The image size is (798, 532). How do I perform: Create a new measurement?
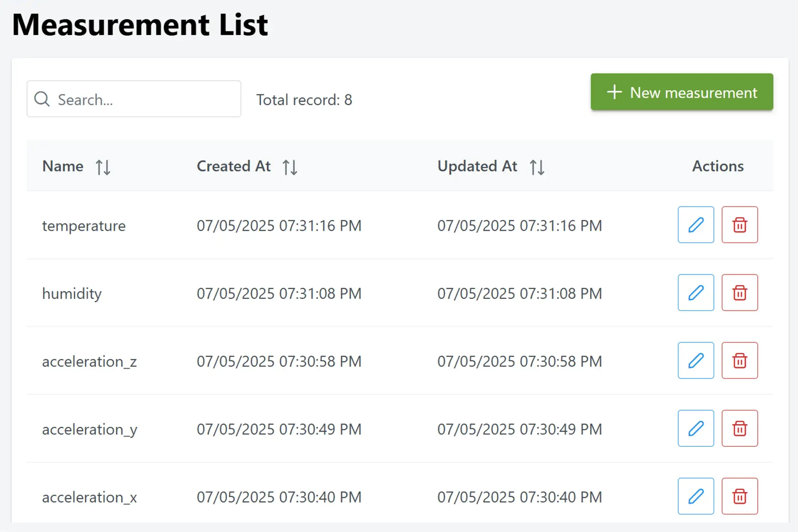tap(681, 92)
